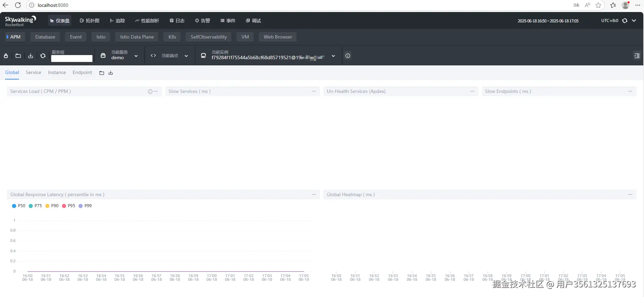
Task: Select the Istio Data Plane button
Action: pos(137,37)
